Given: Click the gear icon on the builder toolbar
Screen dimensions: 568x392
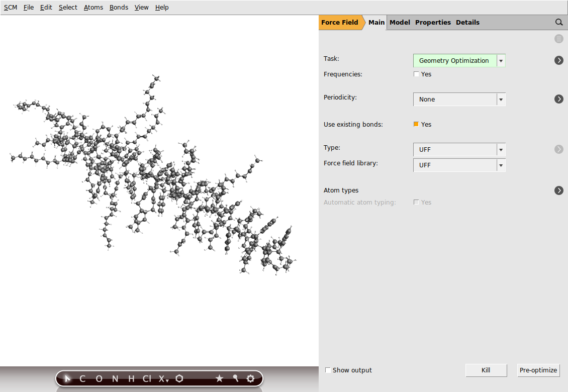Looking at the screenshot, I should pos(250,378).
